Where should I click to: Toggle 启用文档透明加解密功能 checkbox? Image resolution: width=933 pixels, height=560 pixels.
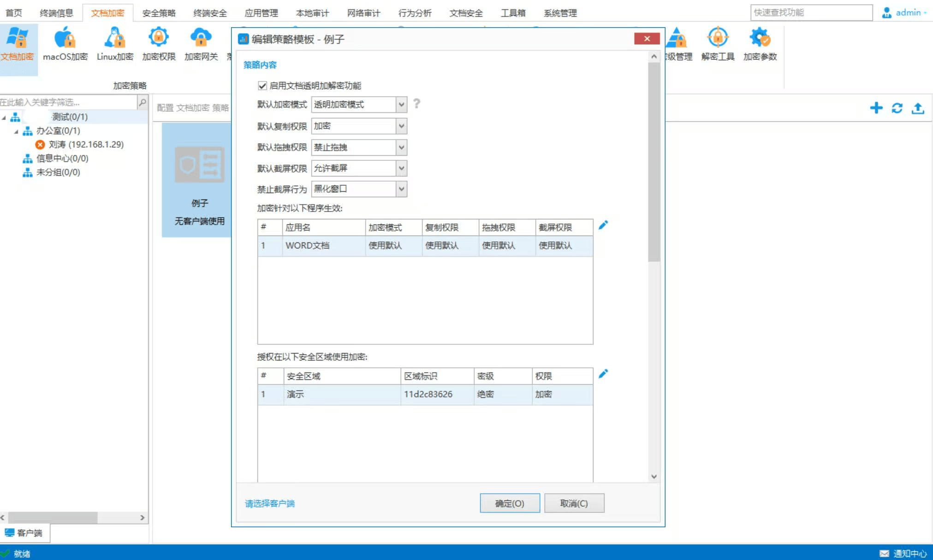click(x=262, y=86)
